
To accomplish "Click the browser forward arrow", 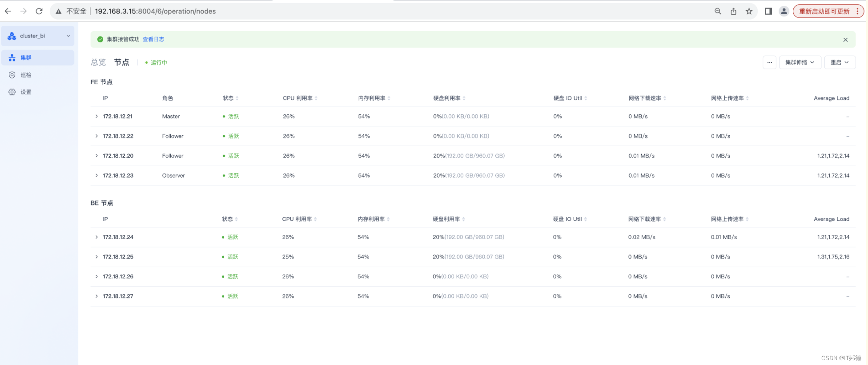I will pos(24,11).
